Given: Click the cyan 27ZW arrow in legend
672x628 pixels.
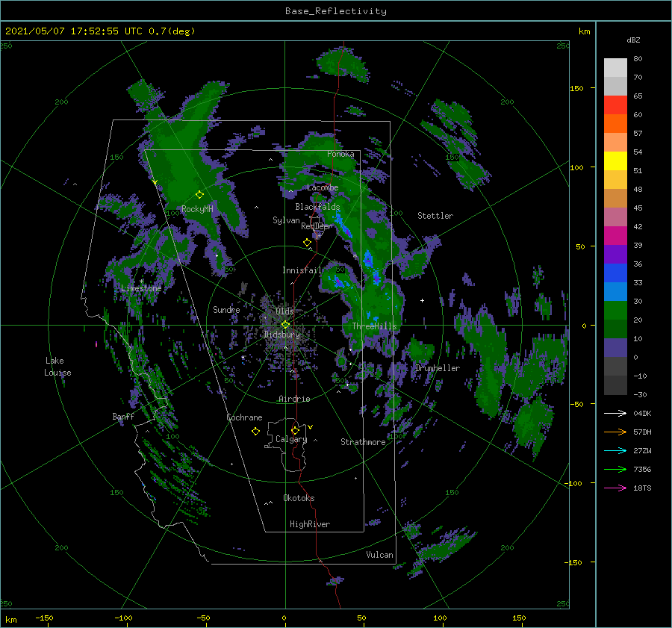Looking at the screenshot, I should [615, 450].
